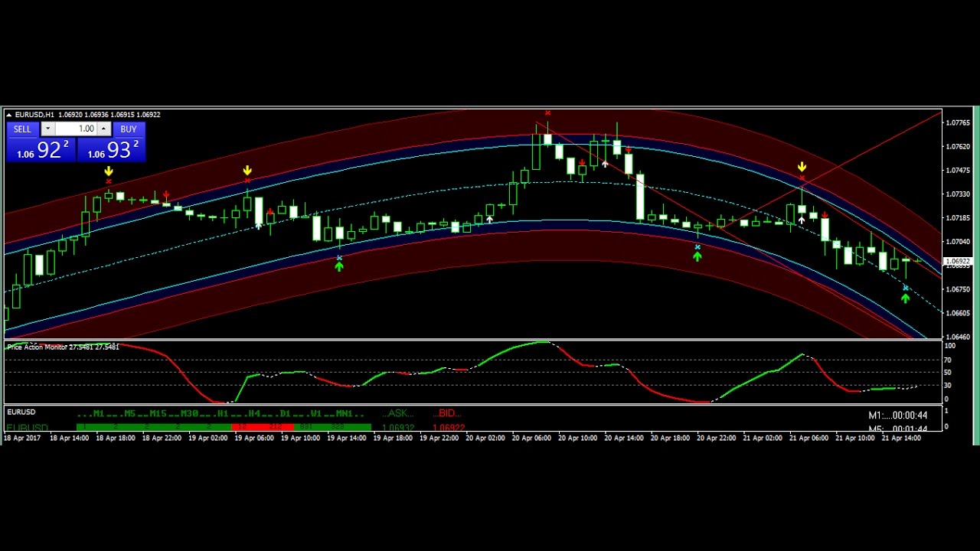Click the buy price 1.06 93 tile

click(x=112, y=150)
